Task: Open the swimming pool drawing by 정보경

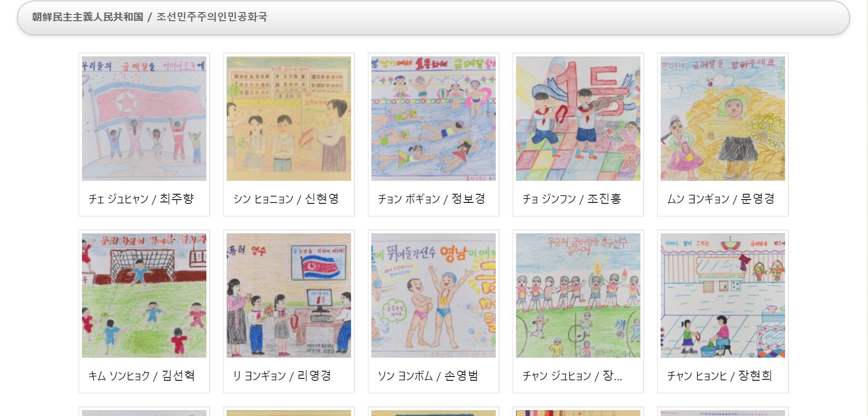Action: click(434, 119)
